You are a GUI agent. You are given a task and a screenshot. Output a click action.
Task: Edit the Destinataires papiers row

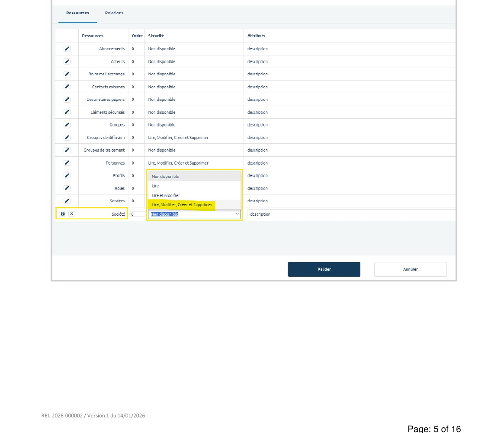click(x=67, y=99)
